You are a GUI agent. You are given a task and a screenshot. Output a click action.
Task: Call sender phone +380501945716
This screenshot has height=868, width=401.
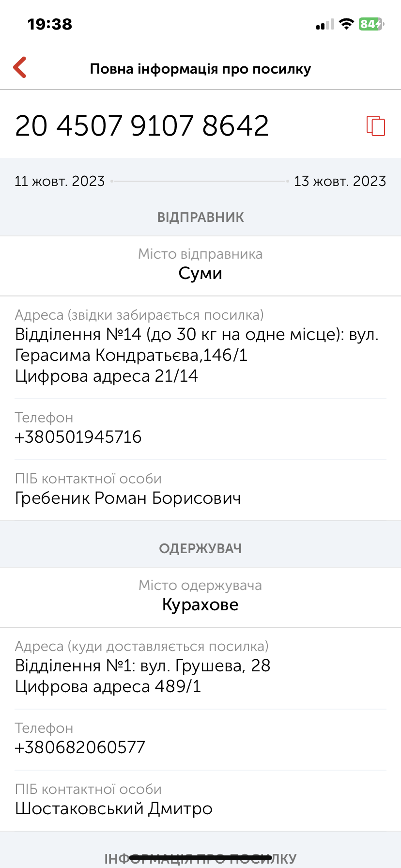(78, 437)
